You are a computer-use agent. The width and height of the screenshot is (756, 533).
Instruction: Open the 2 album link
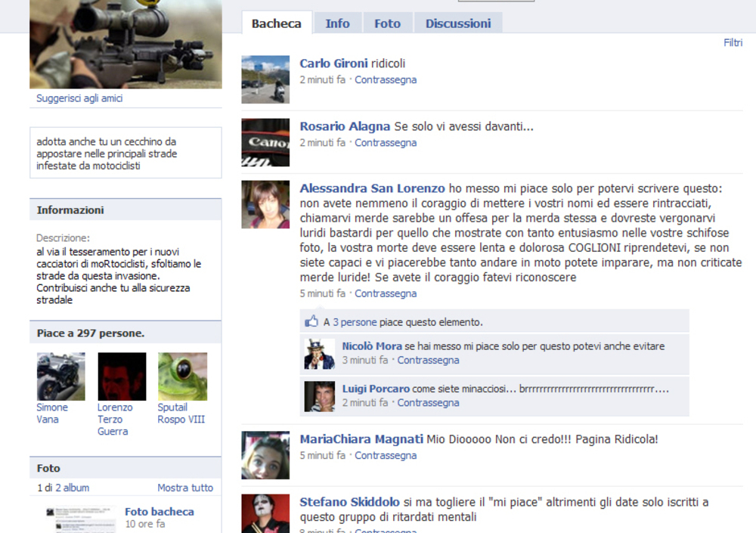pos(72,488)
